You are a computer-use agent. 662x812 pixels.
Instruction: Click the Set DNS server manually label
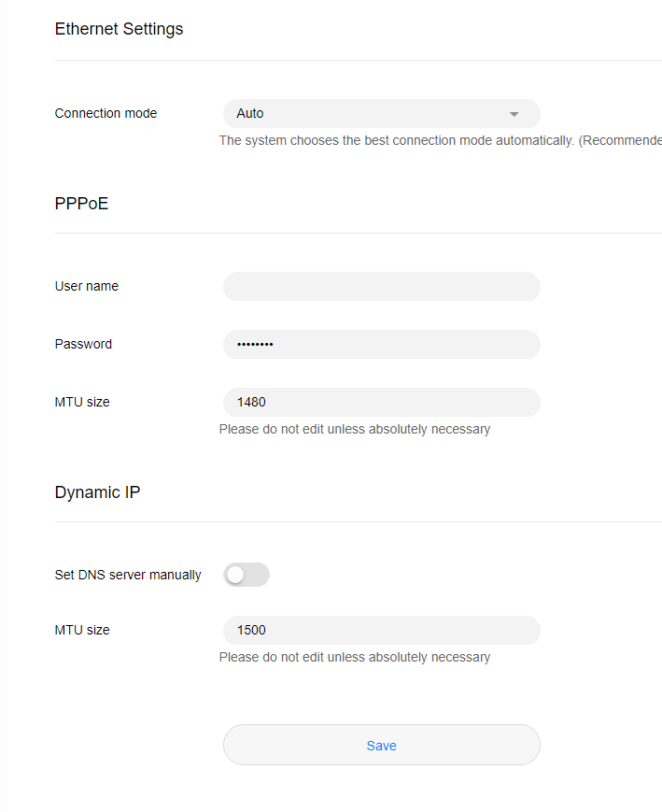pyautogui.click(x=128, y=575)
